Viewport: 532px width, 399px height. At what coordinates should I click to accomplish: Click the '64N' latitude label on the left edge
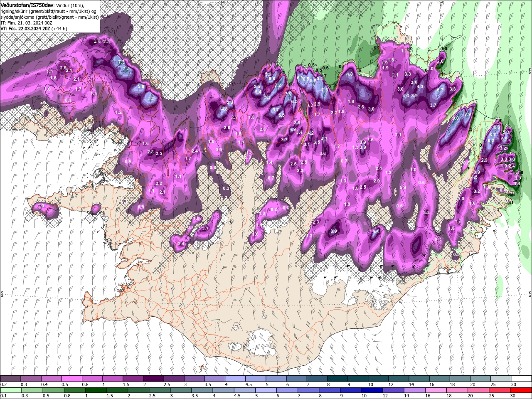pos(2,294)
